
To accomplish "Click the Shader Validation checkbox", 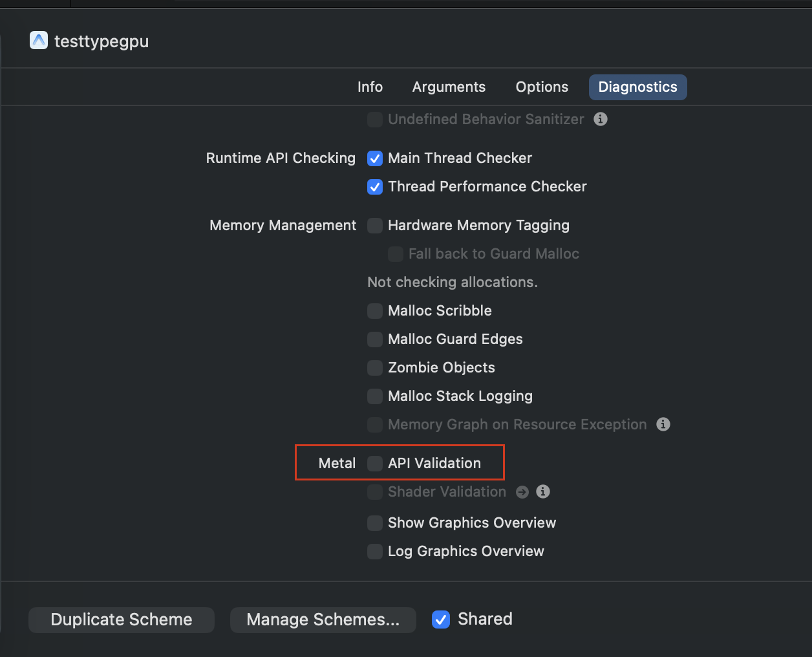I will (x=375, y=492).
